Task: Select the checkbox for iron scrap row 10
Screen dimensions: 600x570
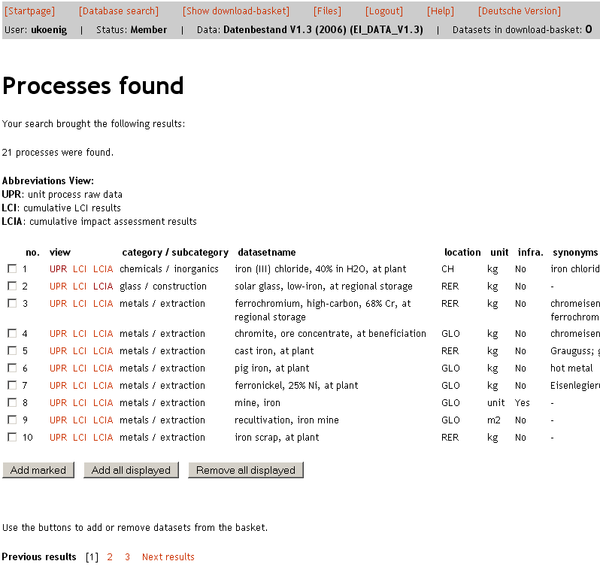Action: pyautogui.click(x=12, y=437)
